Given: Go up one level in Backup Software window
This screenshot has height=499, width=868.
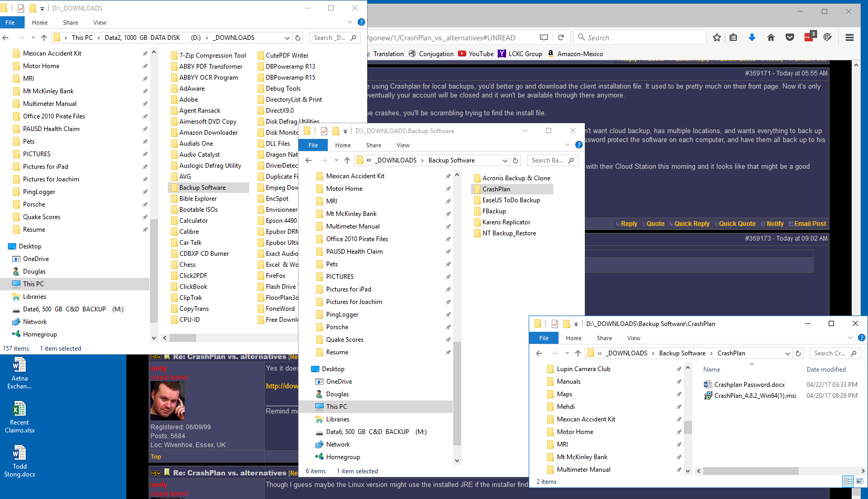Looking at the screenshot, I should tap(347, 160).
